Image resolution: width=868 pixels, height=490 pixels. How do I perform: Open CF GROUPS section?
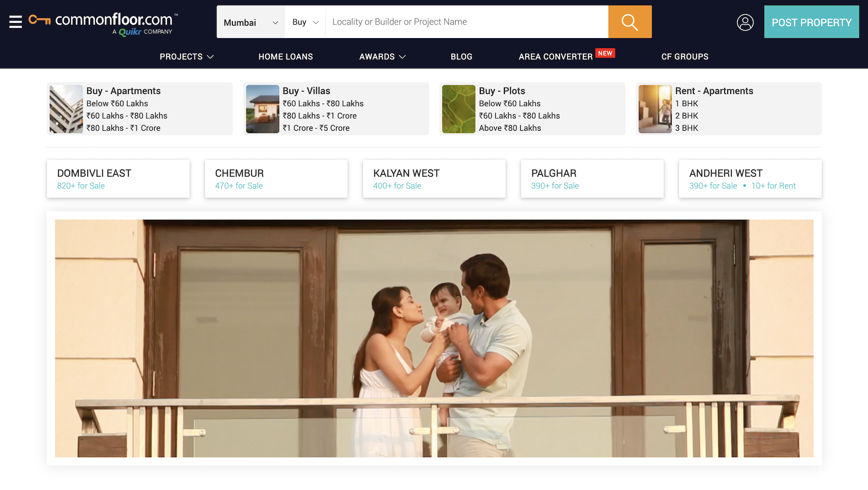click(x=685, y=56)
